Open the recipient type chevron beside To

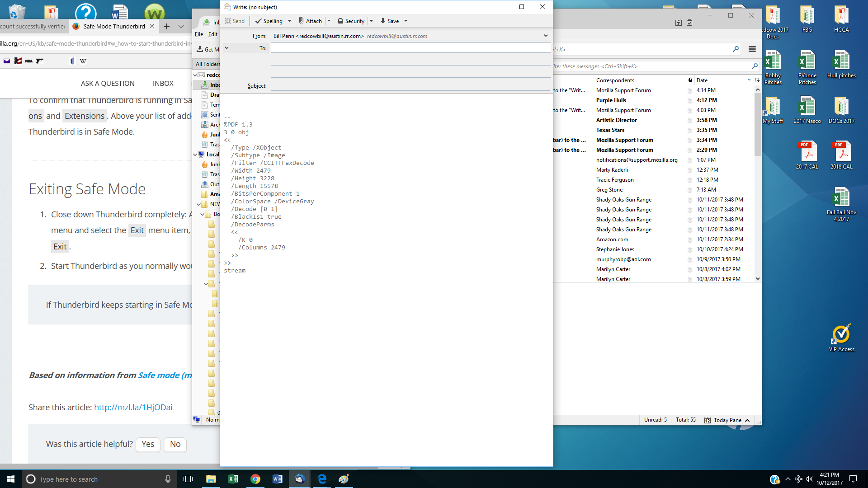tap(227, 47)
